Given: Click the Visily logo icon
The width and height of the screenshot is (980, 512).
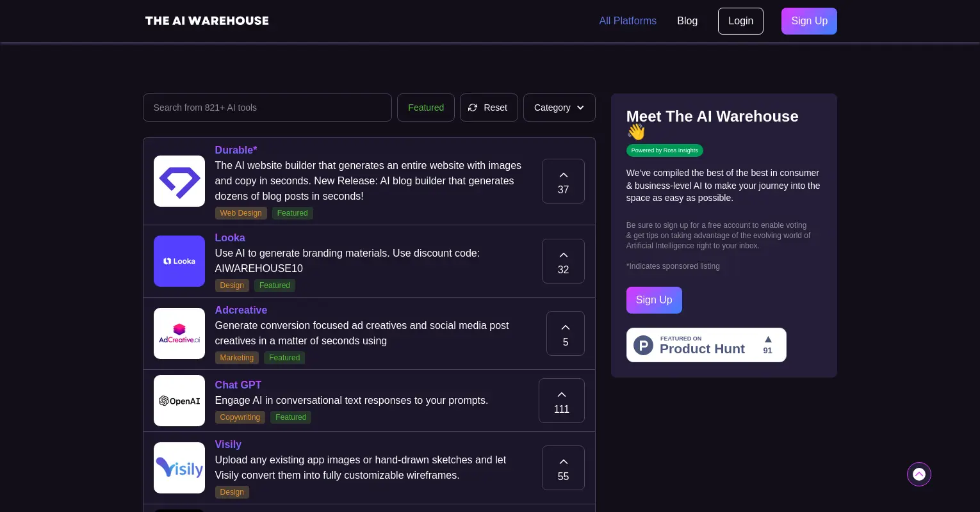Looking at the screenshot, I should (x=179, y=468).
